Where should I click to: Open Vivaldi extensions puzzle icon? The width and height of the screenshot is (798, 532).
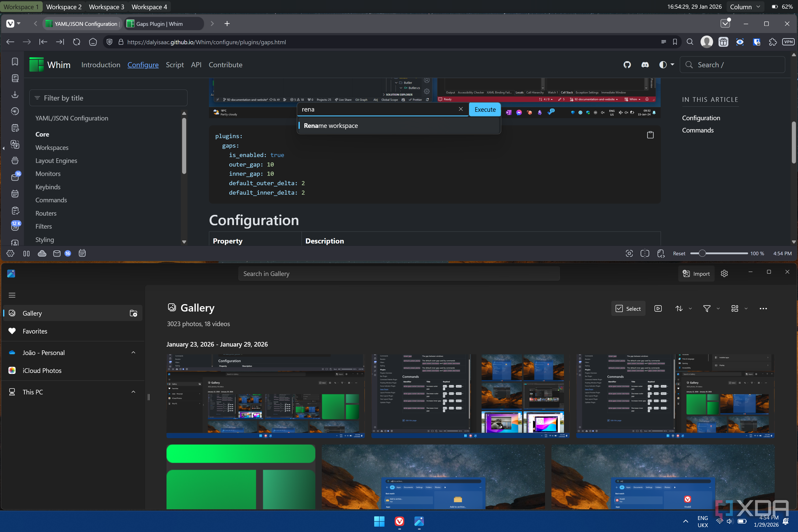point(773,42)
